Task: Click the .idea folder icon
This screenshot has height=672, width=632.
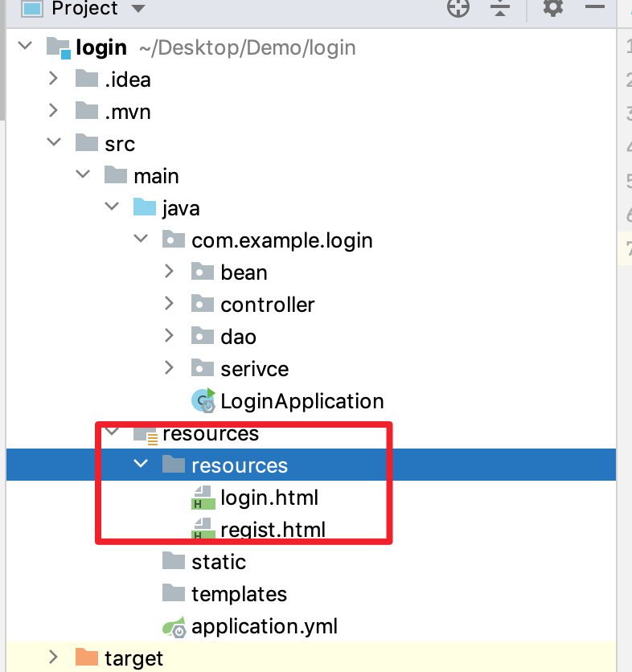Action: tap(87, 79)
